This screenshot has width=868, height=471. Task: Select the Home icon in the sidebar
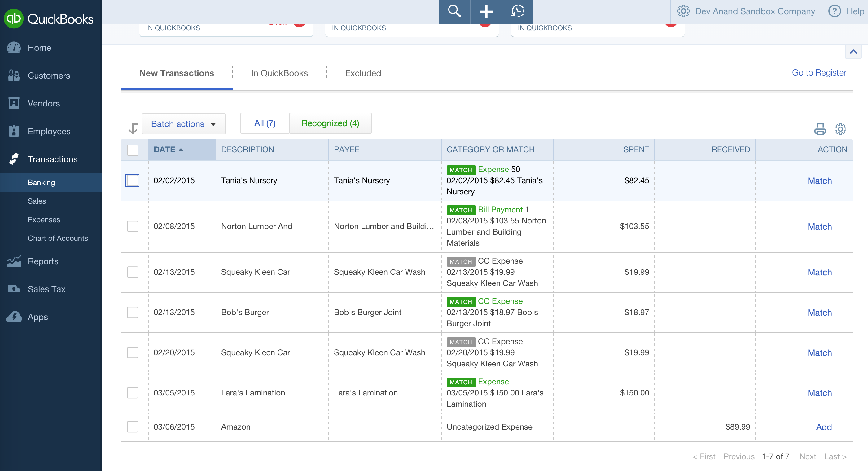pos(14,47)
